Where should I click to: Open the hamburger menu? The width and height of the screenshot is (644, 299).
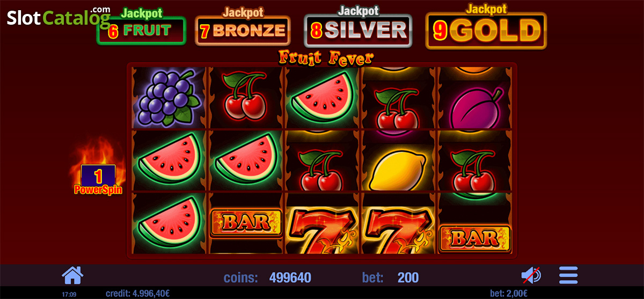point(568,275)
